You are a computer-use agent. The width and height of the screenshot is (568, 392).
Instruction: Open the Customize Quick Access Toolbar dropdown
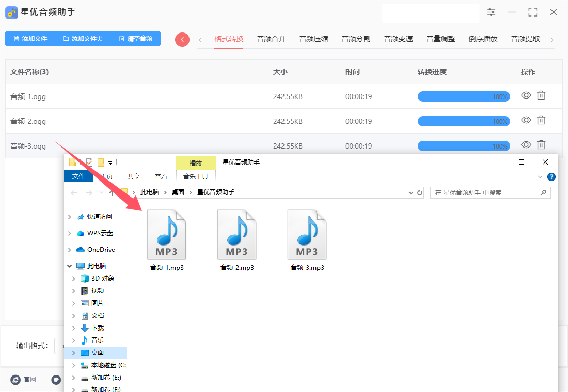110,162
